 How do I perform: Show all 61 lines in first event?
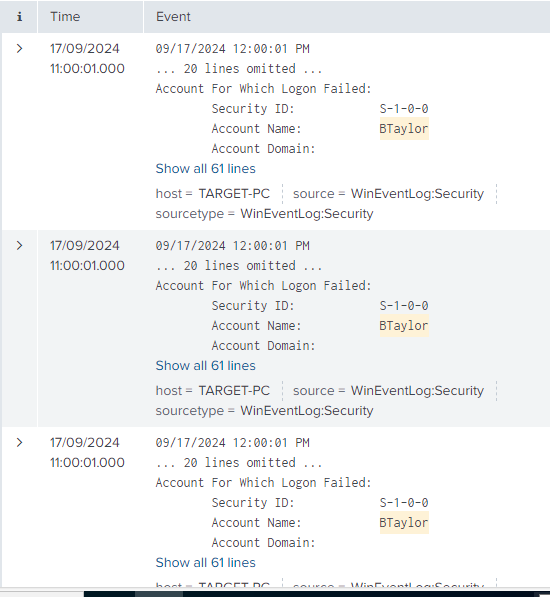click(206, 168)
